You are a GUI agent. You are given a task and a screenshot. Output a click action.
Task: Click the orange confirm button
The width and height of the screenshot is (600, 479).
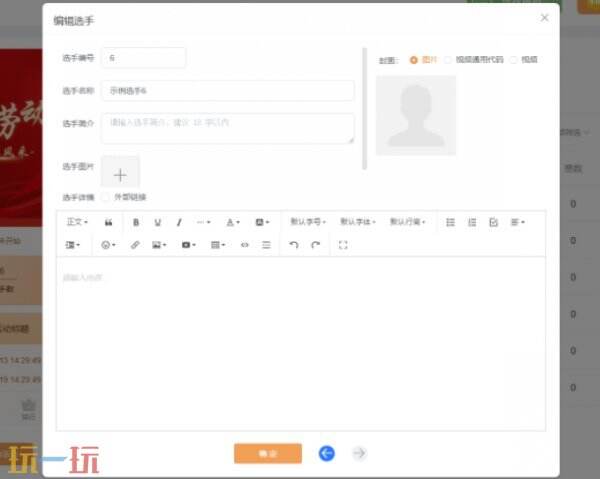pos(268,454)
